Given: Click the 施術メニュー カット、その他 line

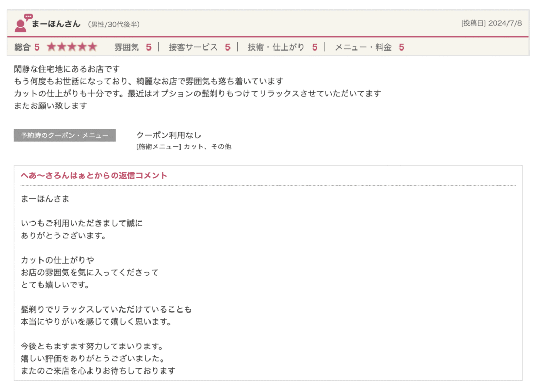Looking at the screenshot, I should [183, 147].
